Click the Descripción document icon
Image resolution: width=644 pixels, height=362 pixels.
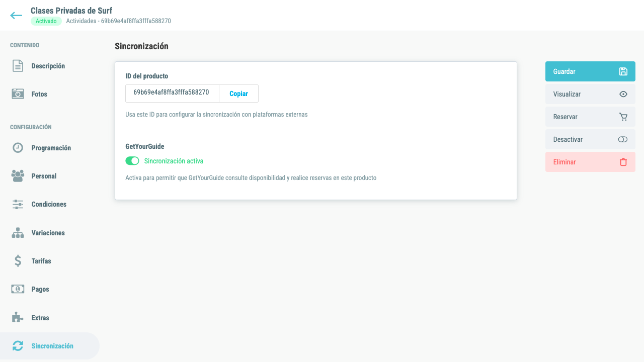(x=18, y=66)
